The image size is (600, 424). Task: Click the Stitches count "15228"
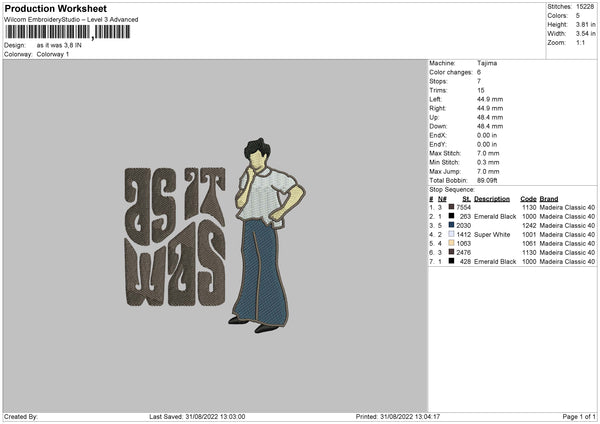pos(585,7)
